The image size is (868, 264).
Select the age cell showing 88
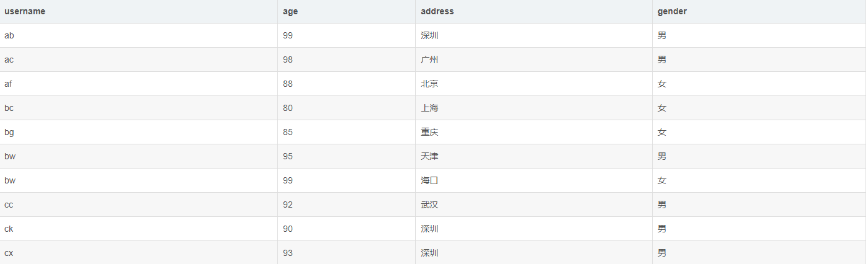coord(288,84)
